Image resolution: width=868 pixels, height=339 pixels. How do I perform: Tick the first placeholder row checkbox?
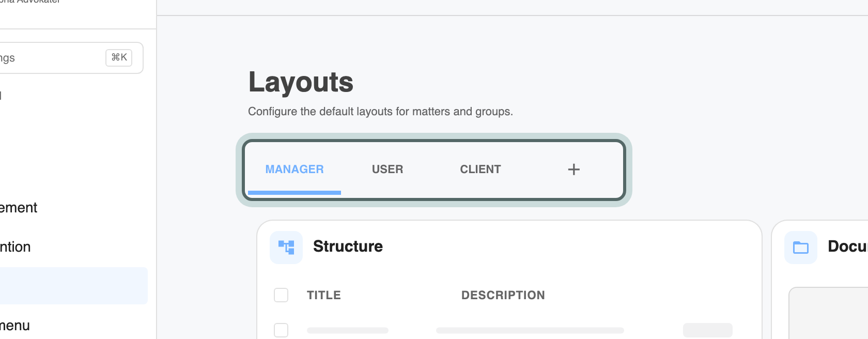[x=281, y=330]
